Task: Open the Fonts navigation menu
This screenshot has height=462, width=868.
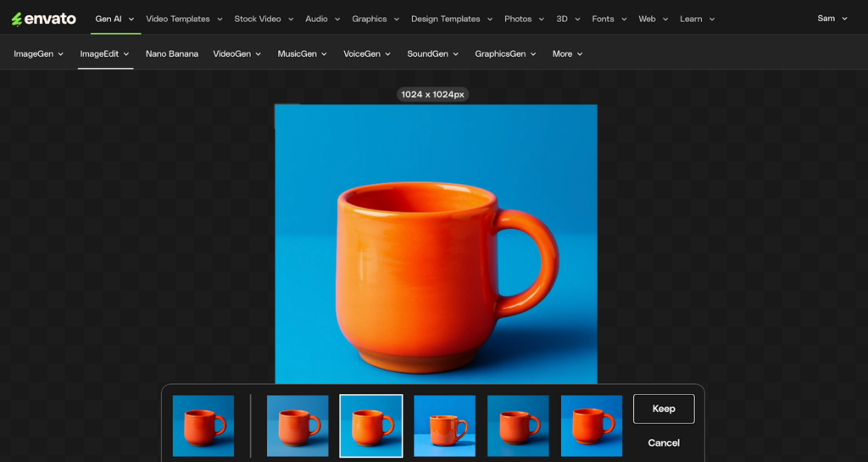Action: (609, 19)
